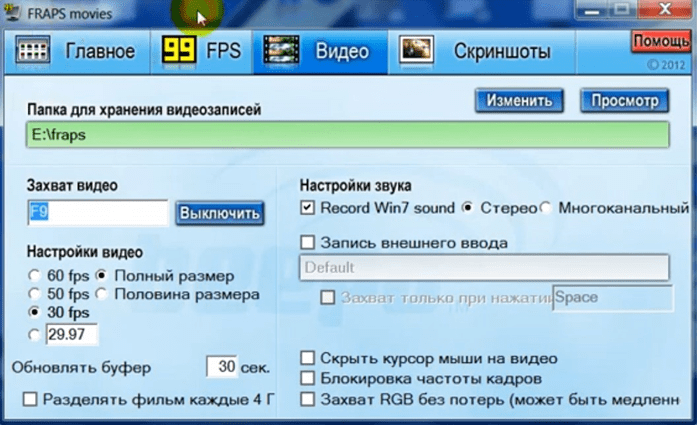Click the © 2012 copyright text
This screenshot has width=698, height=426.
[666, 65]
